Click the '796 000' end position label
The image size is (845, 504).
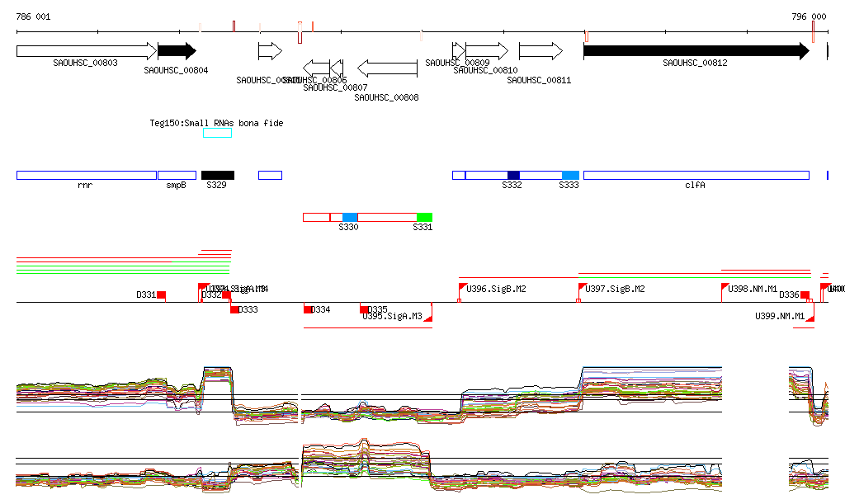click(x=809, y=16)
